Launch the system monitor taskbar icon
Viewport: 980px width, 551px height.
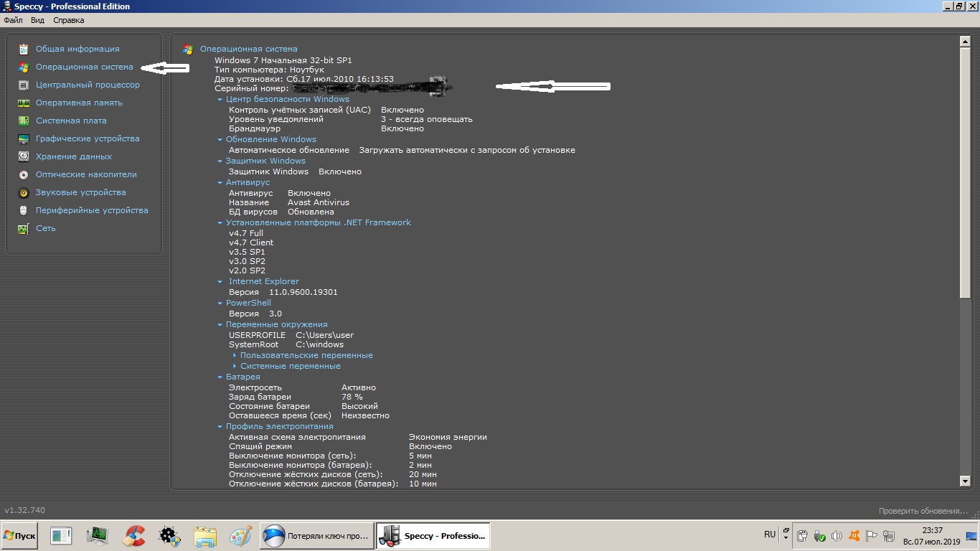(x=97, y=536)
